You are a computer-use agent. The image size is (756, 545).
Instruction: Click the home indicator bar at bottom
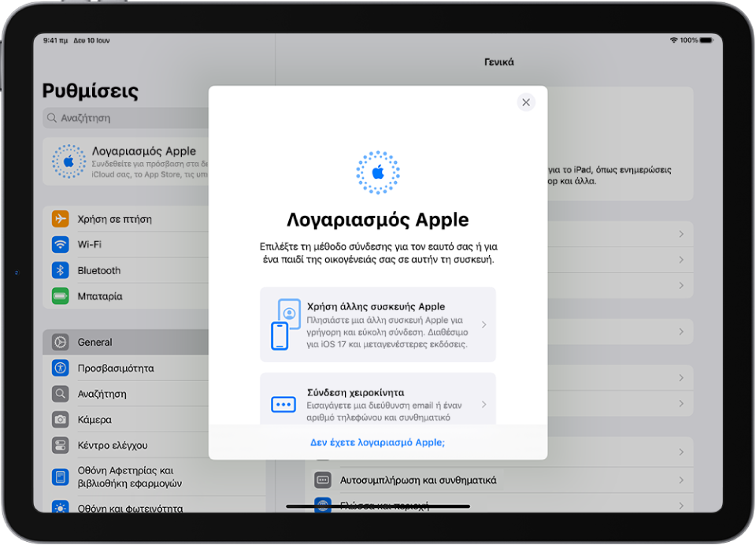(377, 506)
